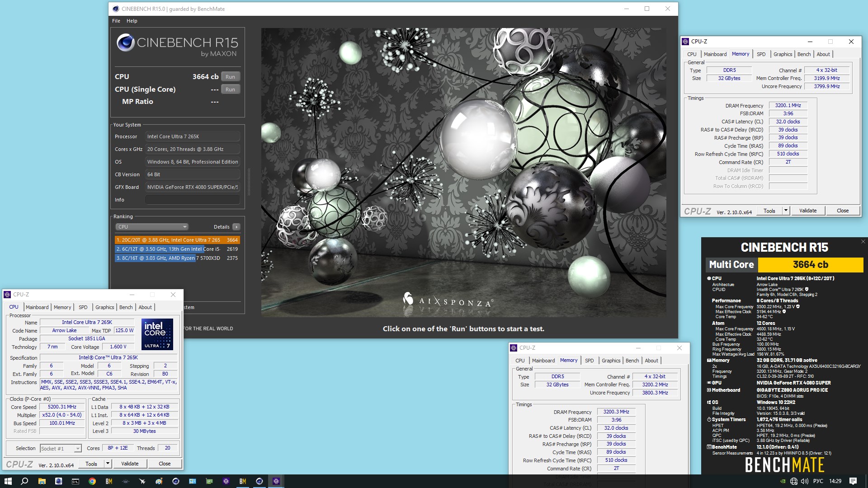Click the yellow 3664 cb BenchMate score
Viewport: 868px width, 488px height.
pos(811,265)
